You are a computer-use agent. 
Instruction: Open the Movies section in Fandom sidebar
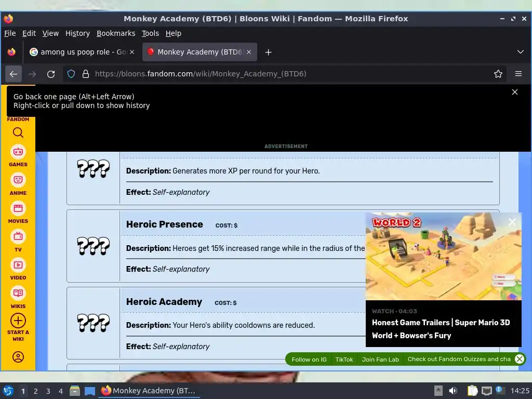[x=18, y=212]
